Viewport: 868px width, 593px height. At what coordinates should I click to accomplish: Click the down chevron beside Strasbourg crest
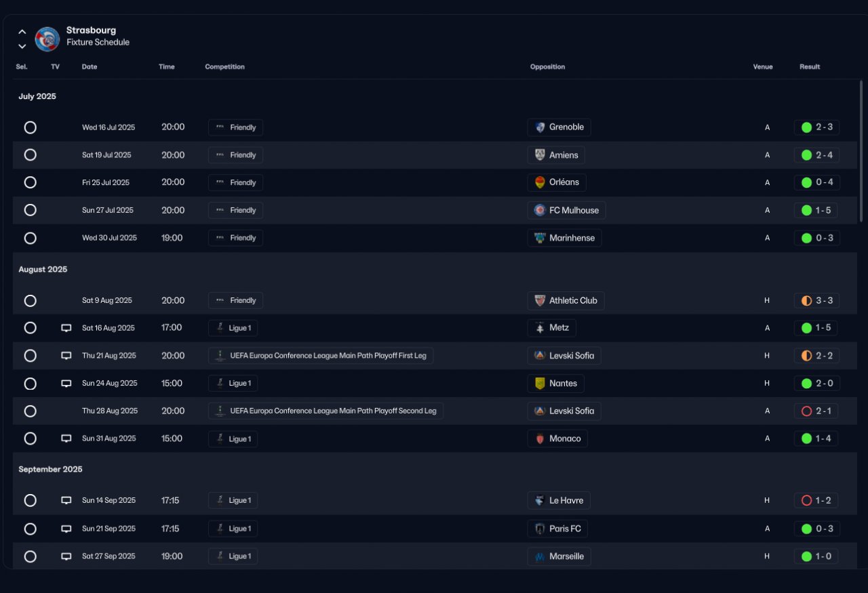tap(22, 46)
